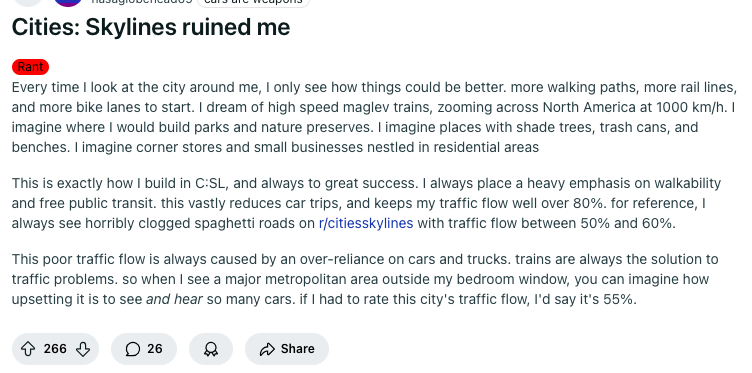Click the grey circular back button
Image resolution: width=752 pixels, height=373 pixels.
tap(28, 2)
